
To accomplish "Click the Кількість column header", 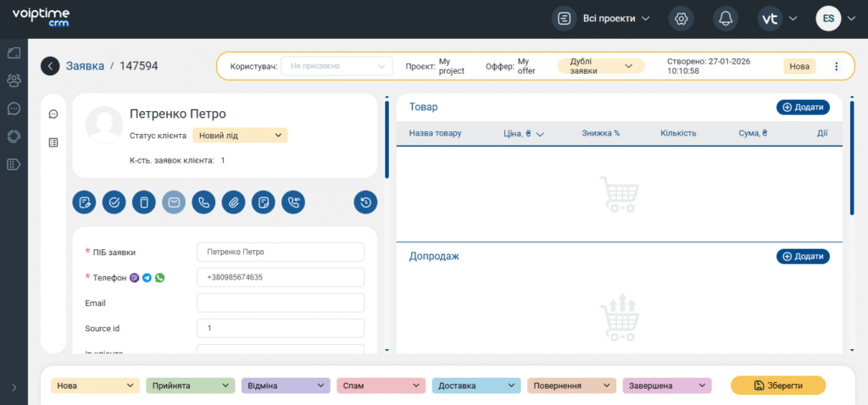I will (x=678, y=133).
